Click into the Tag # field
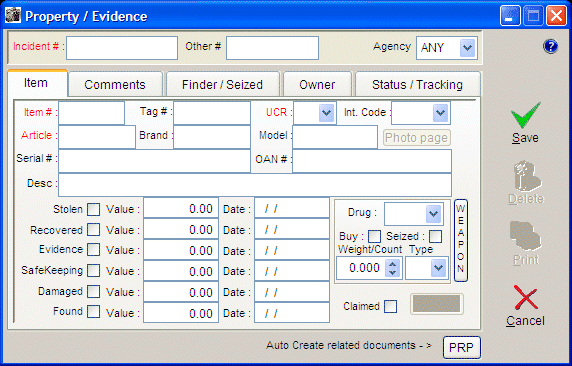 click(x=212, y=113)
